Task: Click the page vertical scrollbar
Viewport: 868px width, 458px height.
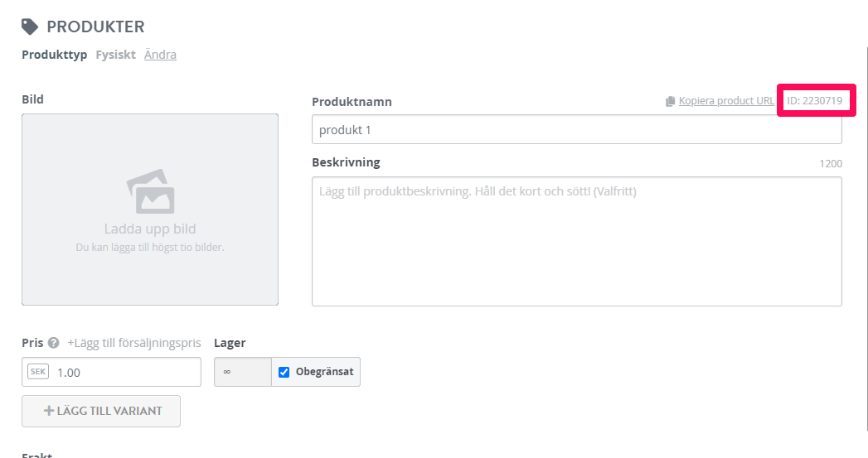Action: [x=866, y=238]
